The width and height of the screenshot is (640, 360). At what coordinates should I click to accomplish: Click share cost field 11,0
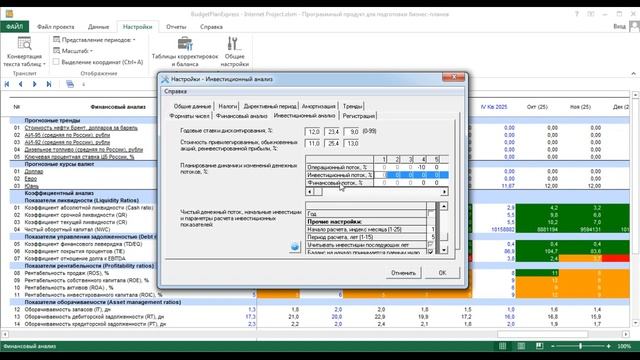pyautogui.click(x=313, y=143)
